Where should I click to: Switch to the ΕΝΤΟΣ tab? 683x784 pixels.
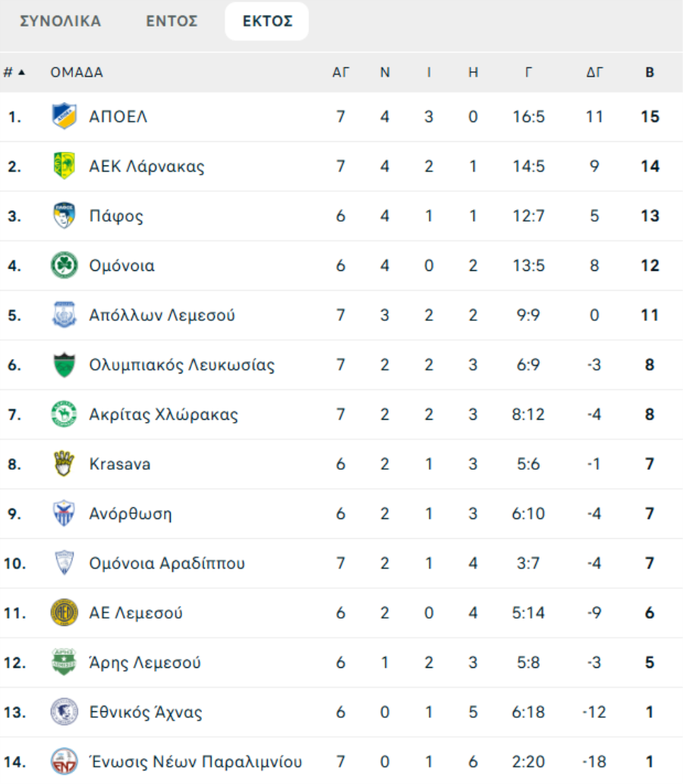(x=172, y=21)
